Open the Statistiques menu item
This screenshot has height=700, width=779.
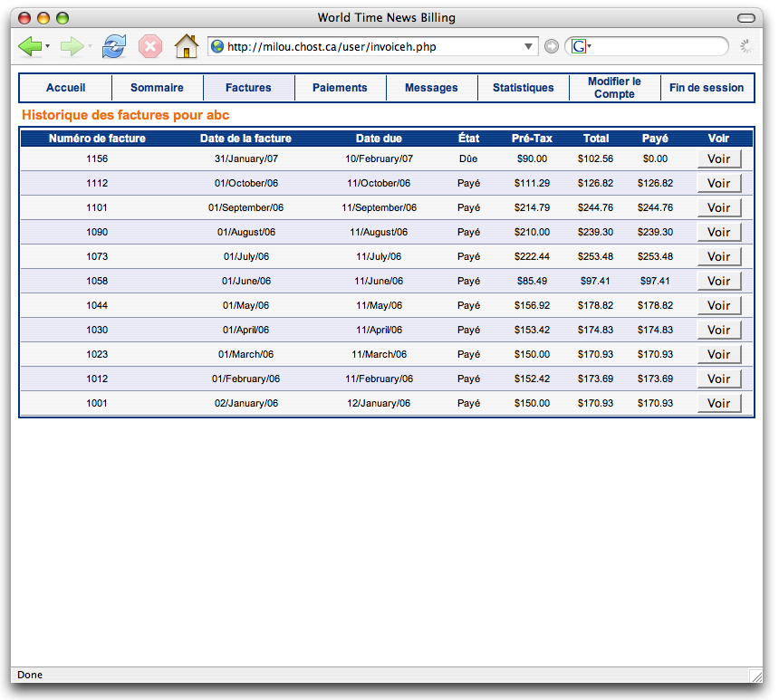(x=523, y=88)
